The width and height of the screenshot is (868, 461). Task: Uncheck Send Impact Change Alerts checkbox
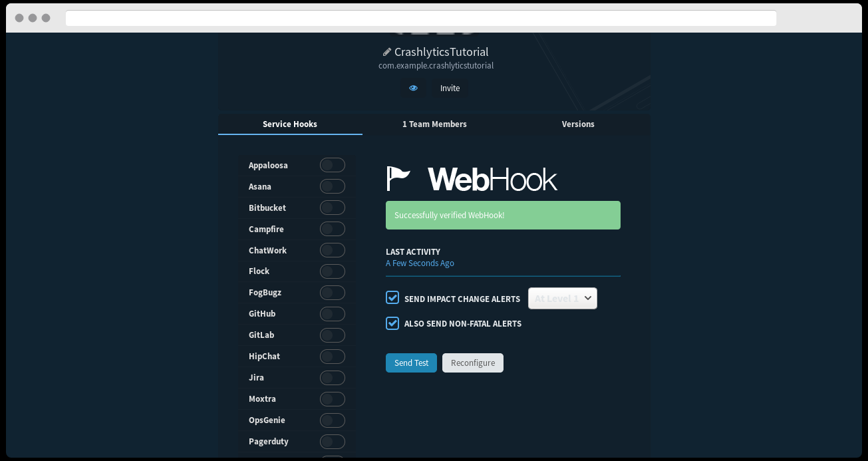pyautogui.click(x=392, y=297)
